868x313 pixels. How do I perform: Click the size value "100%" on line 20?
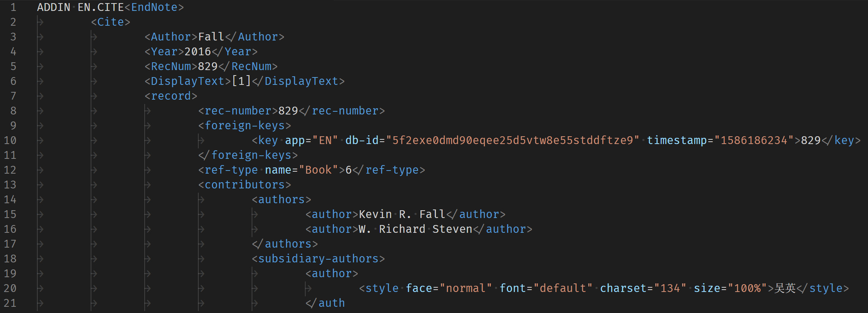747,288
